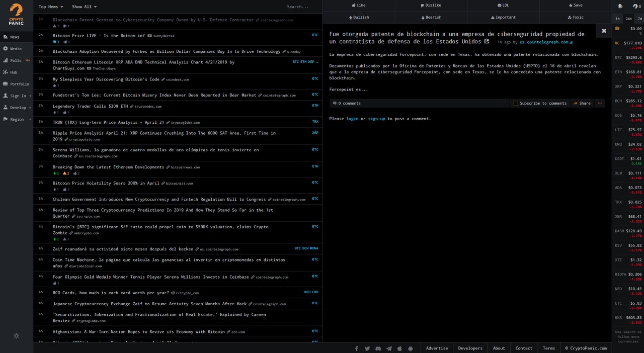
Task: Open the Discord footer icon
Action: tap(378, 348)
